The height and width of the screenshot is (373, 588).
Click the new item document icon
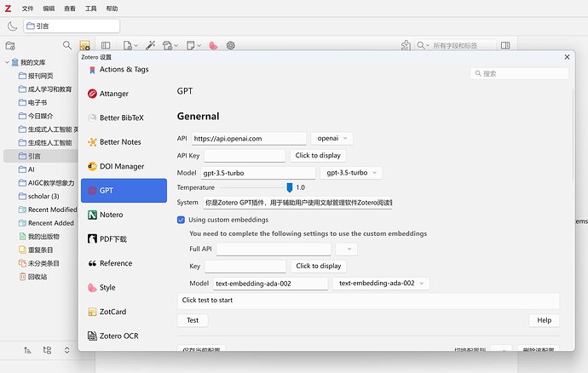point(127,45)
